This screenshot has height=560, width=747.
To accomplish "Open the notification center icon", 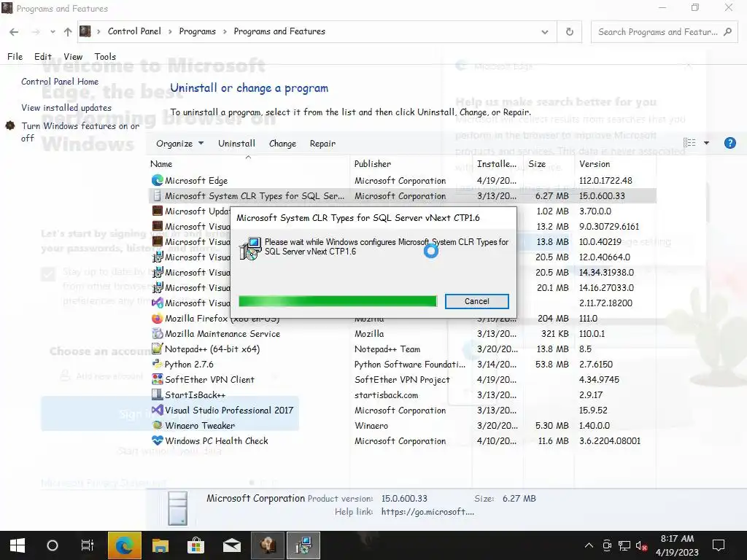I will click(718, 545).
